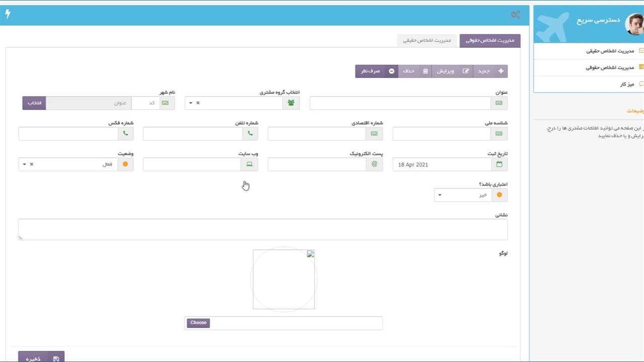This screenshot has height=362, width=644.
Task: Click into the نشانی address text area
Action: 263,229
